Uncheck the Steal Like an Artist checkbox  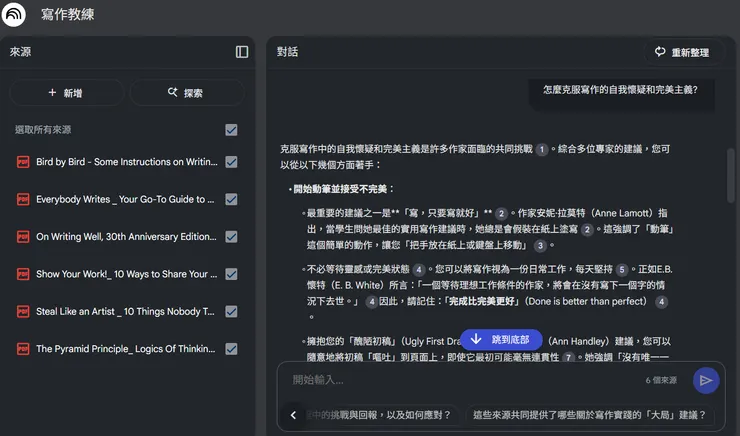click(231, 311)
